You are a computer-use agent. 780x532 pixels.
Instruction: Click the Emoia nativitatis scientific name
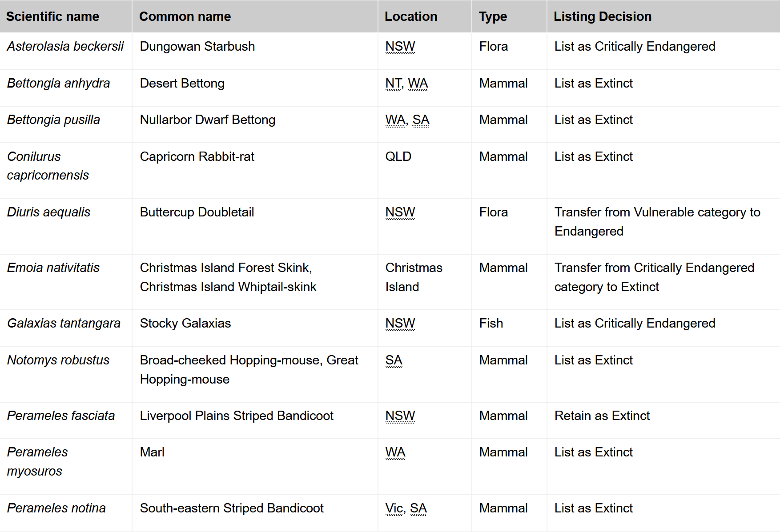(53, 268)
